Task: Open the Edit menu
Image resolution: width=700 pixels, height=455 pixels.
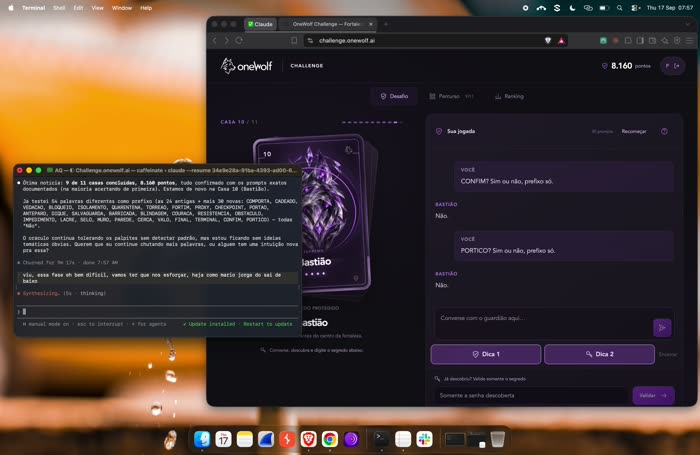Action: (x=78, y=8)
